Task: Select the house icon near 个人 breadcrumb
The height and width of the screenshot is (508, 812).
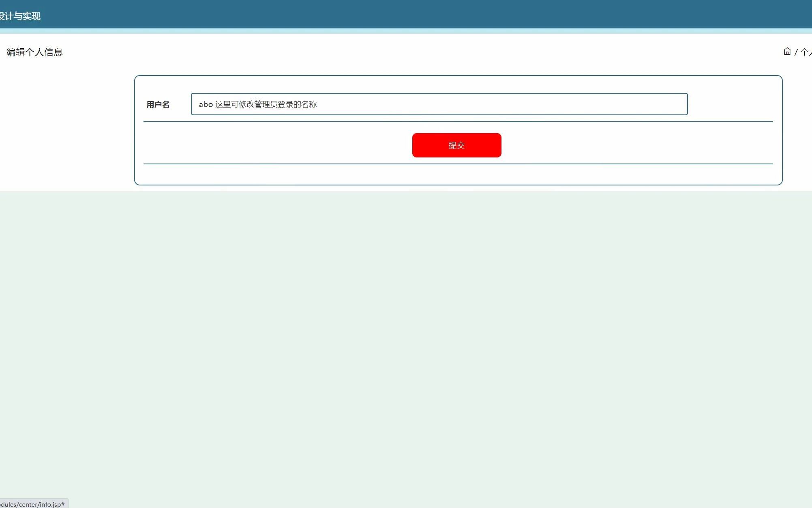Action: coord(787,52)
